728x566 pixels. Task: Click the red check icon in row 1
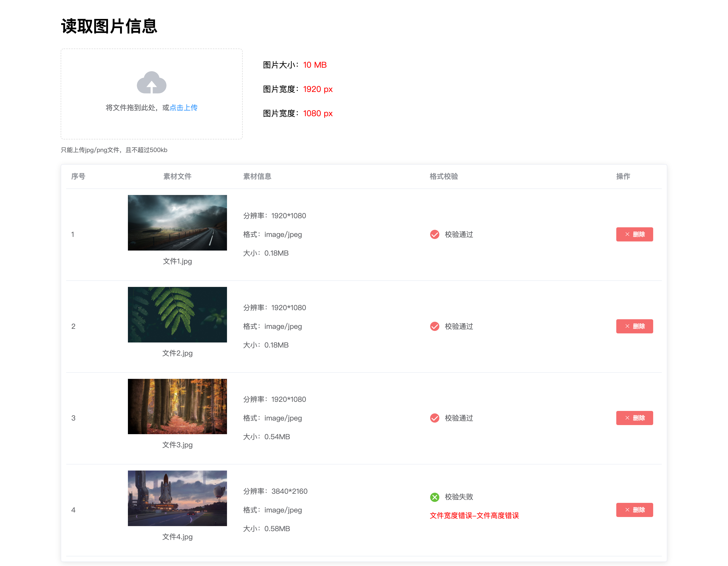(434, 235)
